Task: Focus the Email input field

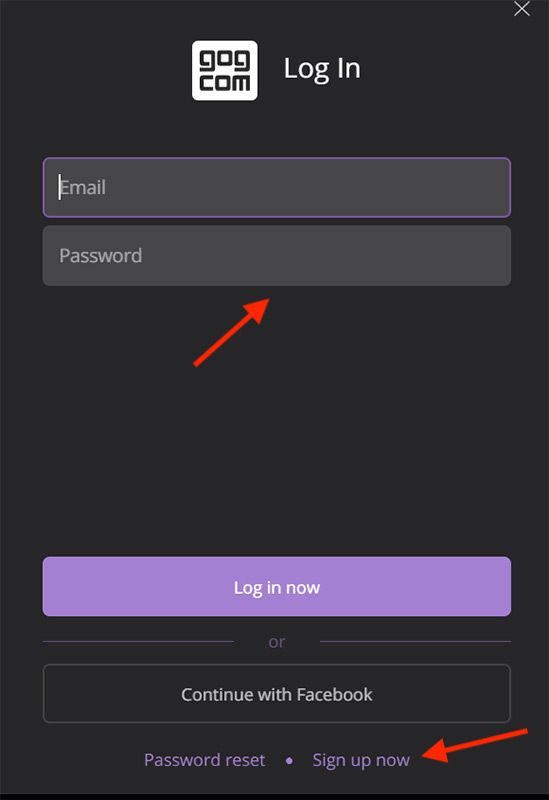Action: [277, 187]
